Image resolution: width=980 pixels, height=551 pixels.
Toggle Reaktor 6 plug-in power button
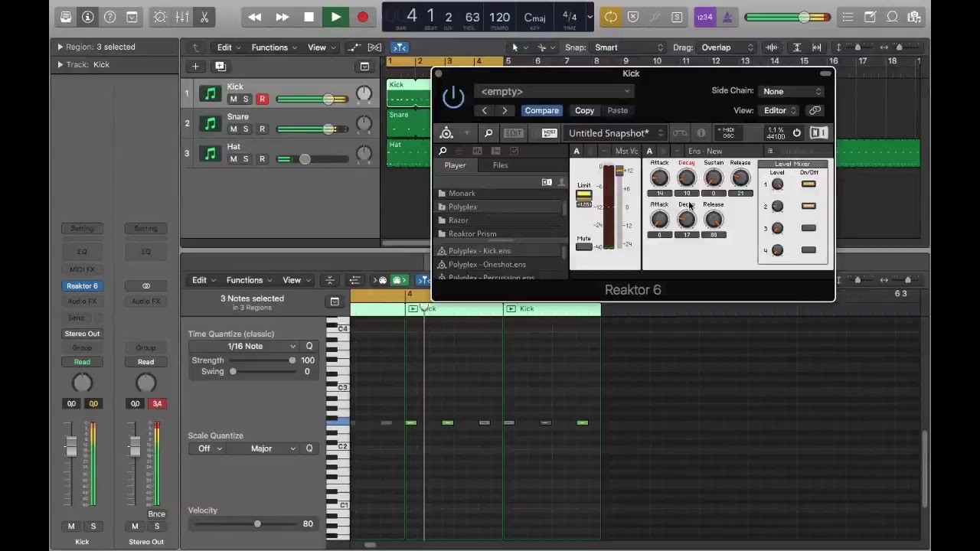[x=453, y=97]
